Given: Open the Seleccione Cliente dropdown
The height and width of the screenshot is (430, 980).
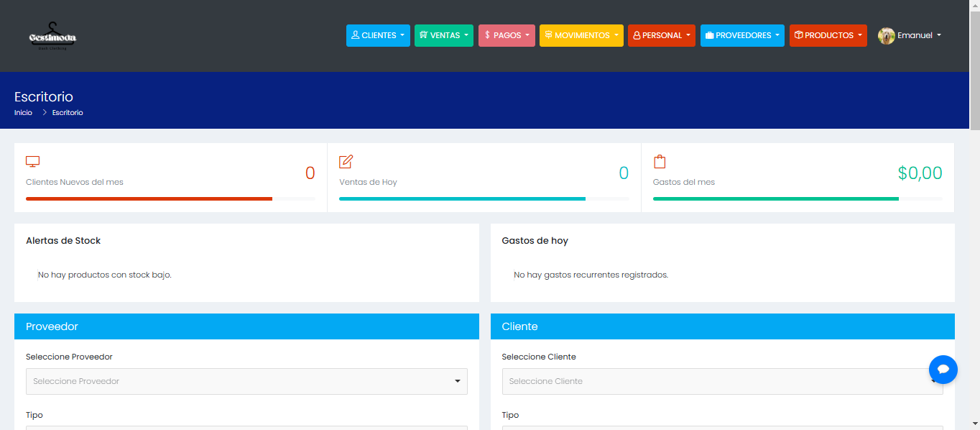Looking at the screenshot, I should [723, 381].
